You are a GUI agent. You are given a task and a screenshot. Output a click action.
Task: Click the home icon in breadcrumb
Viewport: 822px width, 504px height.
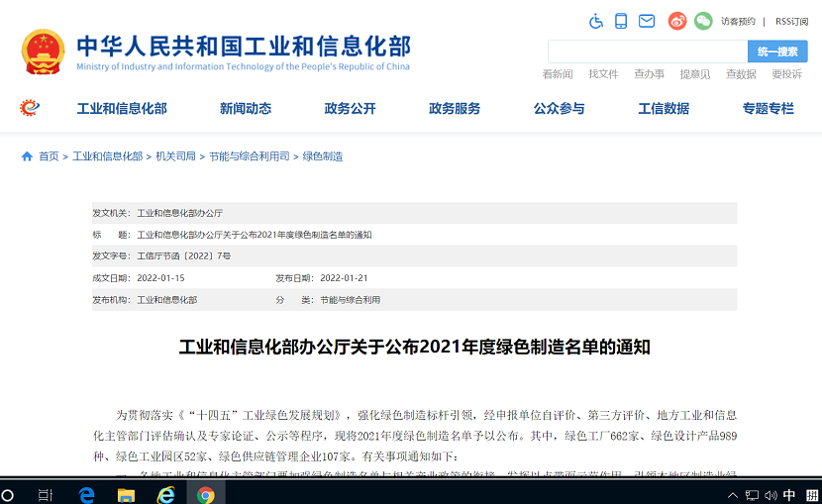pos(27,156)
